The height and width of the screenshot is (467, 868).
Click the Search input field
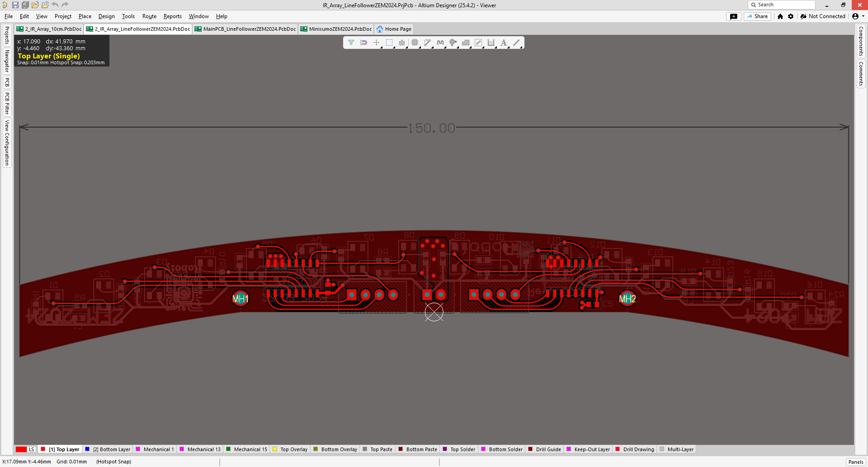click(782, 5)
